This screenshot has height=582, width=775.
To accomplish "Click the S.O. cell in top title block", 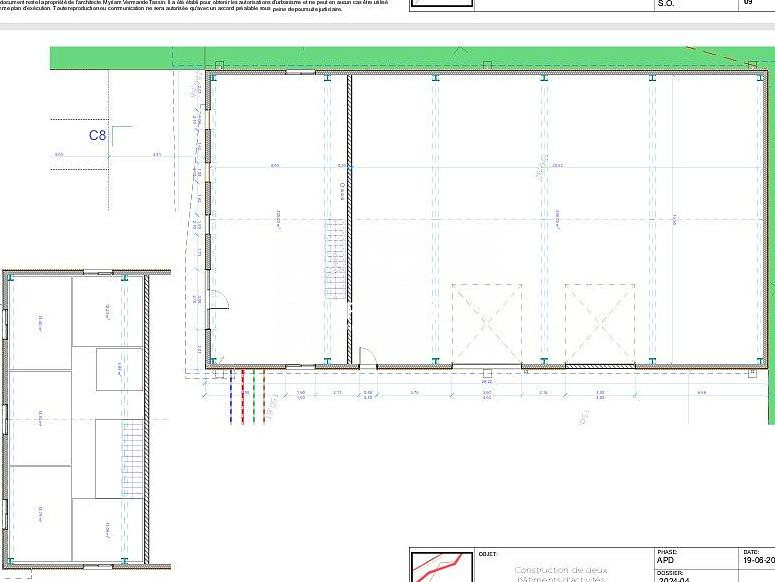I will [666, 4].
